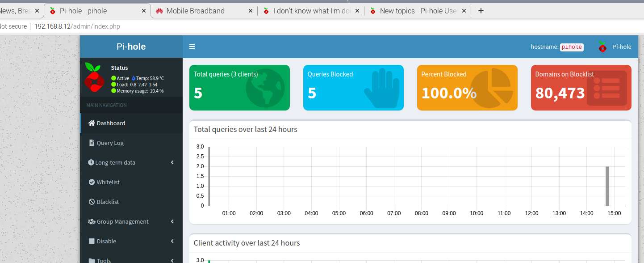644x263 pixels.
Task: Click the Dashboard home icon
Action: pyautogui.click(x=92, y=123)
